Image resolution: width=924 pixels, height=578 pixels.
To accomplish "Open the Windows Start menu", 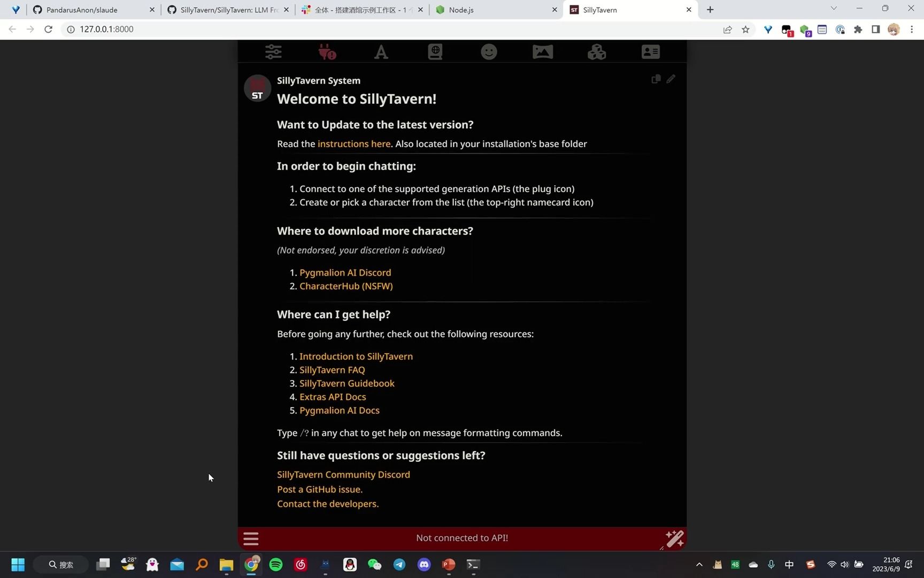I will pos(18,565).
